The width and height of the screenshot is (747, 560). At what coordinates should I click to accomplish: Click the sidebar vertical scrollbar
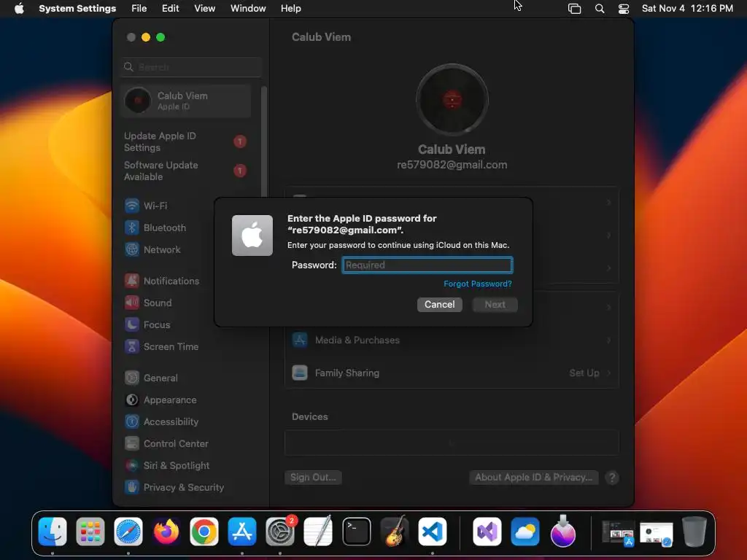pyautogui.click(x=264, y=142)
